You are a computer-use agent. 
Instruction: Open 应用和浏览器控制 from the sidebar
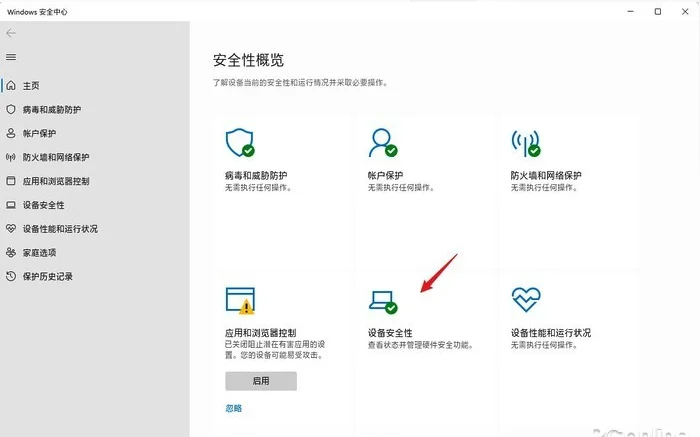pyautogui.click(x=56, y=181)
